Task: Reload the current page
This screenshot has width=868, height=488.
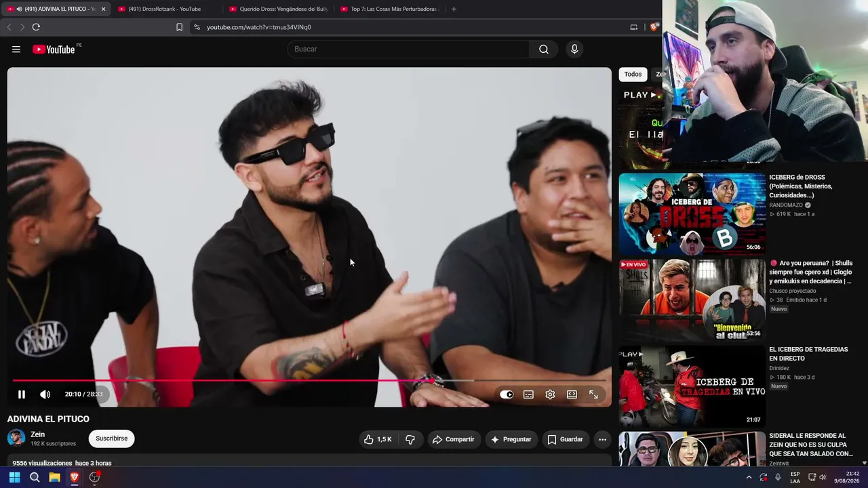Action: click(x=36, y=27)
